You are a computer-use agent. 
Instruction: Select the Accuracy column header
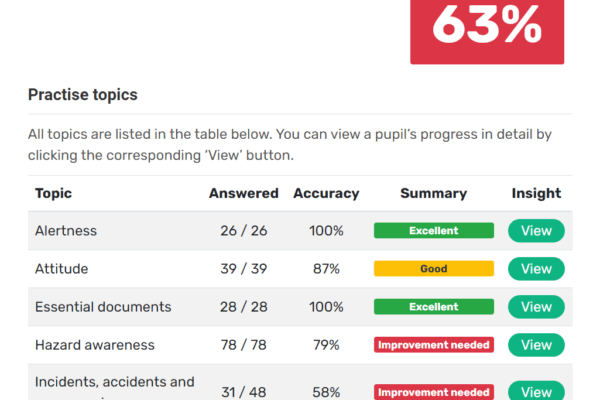(x=326, y=193)
